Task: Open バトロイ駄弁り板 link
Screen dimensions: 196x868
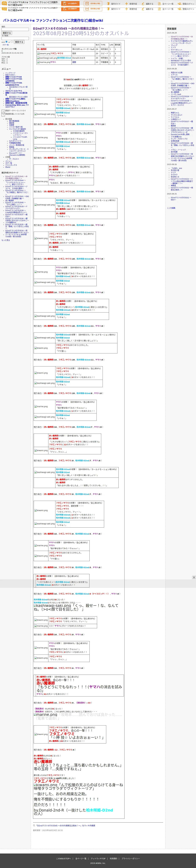Action: 16,127
